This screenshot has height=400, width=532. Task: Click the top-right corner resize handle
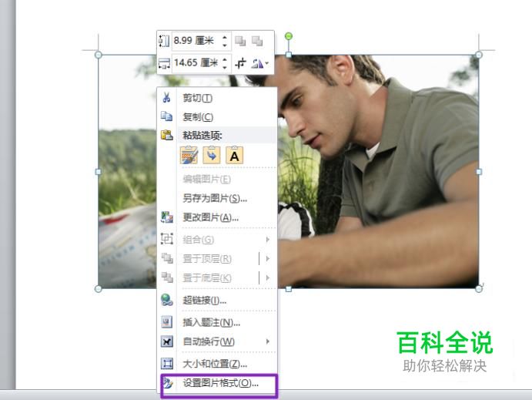tap(479, 55)
